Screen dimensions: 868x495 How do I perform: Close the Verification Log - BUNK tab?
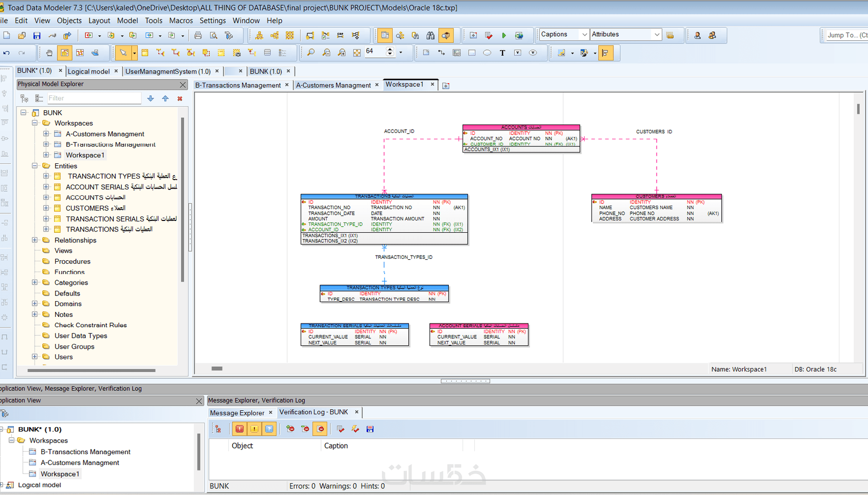point(356,412)
